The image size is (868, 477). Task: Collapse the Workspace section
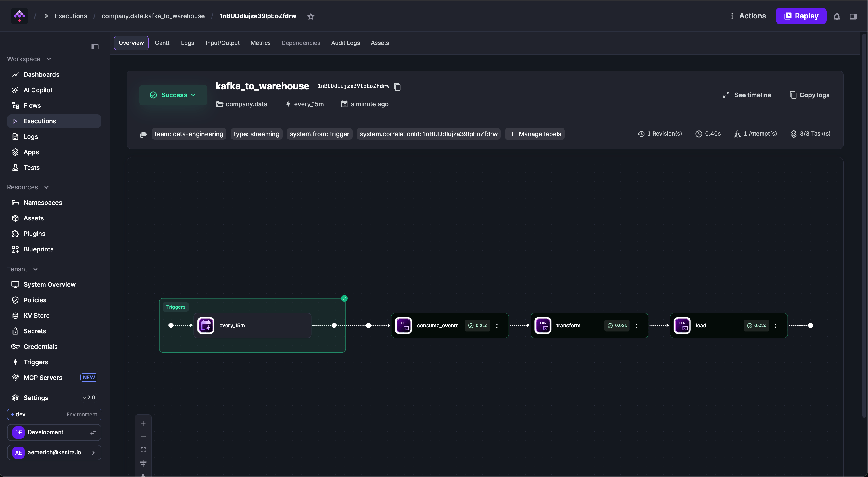pyautogui.click(x=29, y=59)
